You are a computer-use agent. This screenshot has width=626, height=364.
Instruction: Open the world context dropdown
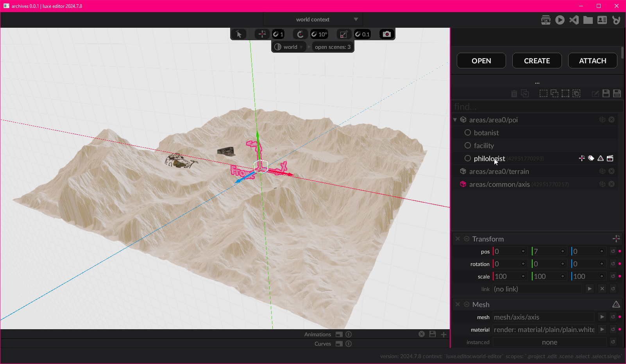313,20
